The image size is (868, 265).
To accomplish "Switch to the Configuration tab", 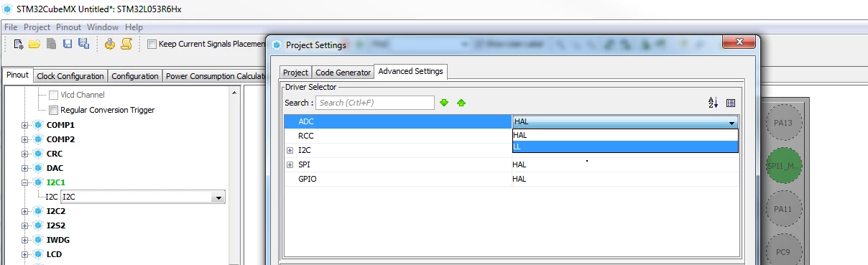I will coord(135,76).
